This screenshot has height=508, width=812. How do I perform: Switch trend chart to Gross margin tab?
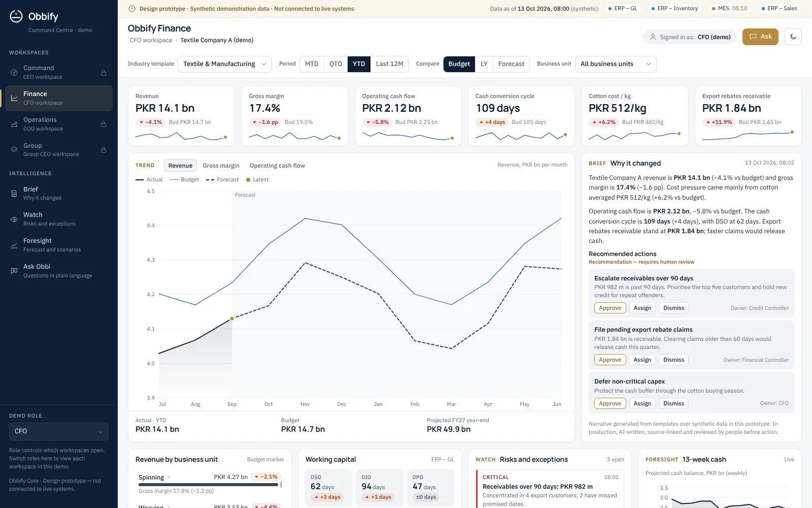(x=221, y=166)
